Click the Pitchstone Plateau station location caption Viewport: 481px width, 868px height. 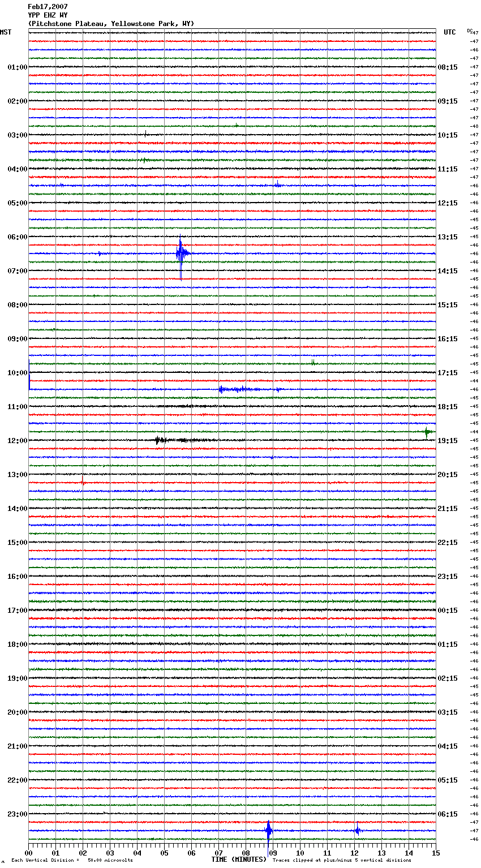pos(111,24)
